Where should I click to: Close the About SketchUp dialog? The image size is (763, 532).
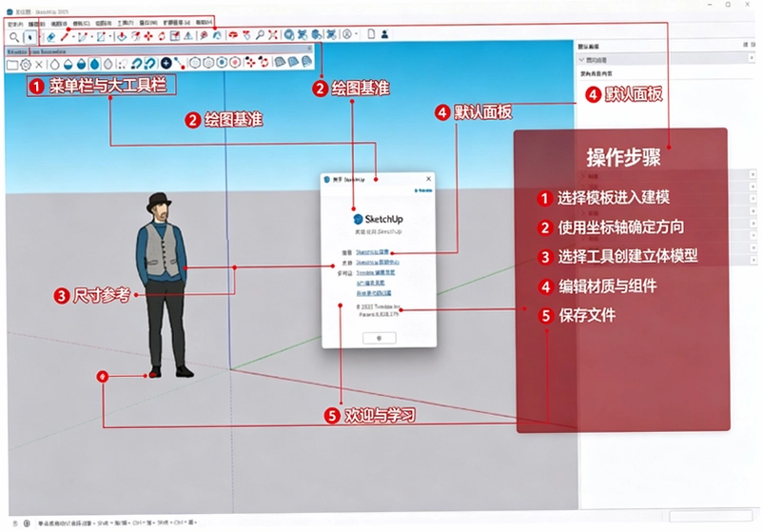click(428, 179)
